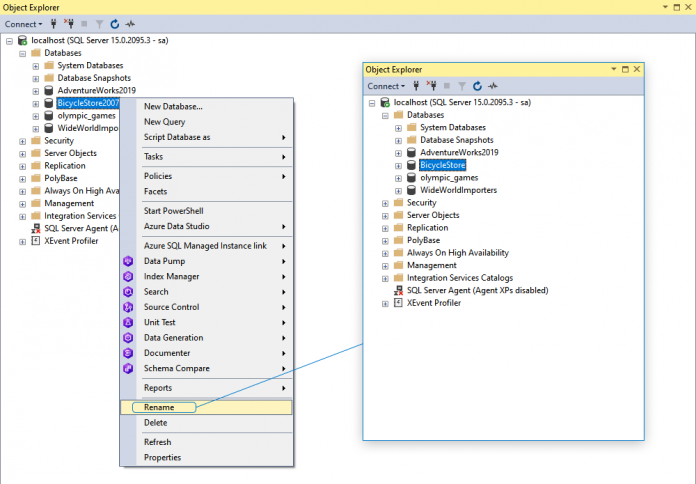Select localhost server node in left tree
Screen dimensions: 696x484
coord(99,40)
